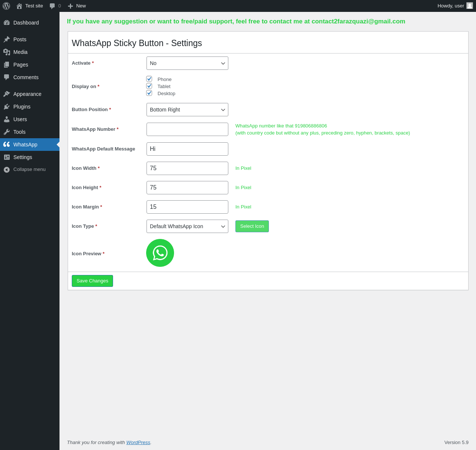Image resolution: width=476 pixels, height=450 pixels.
Task: Click the Users person icon
Action: (7, 119)
